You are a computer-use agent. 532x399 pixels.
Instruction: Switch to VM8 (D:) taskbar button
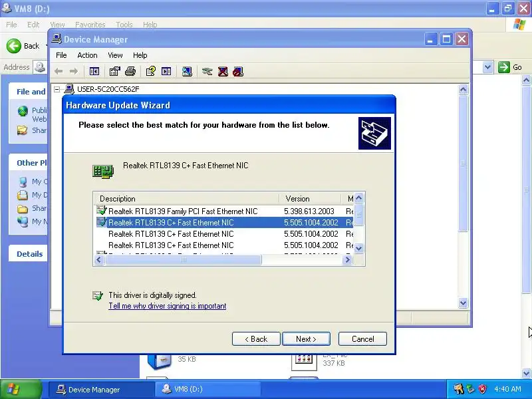coord(208,389)
